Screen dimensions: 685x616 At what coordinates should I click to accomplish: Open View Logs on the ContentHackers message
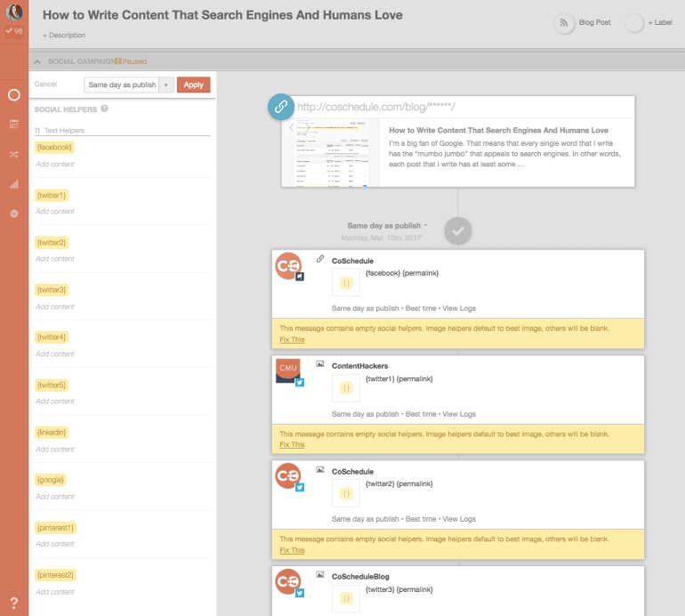click(459, 414)
